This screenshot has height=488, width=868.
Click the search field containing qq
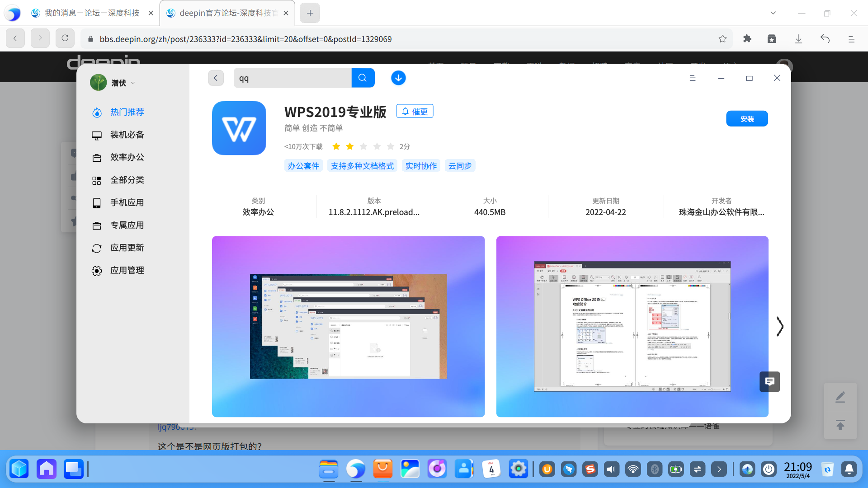[292, 78]
